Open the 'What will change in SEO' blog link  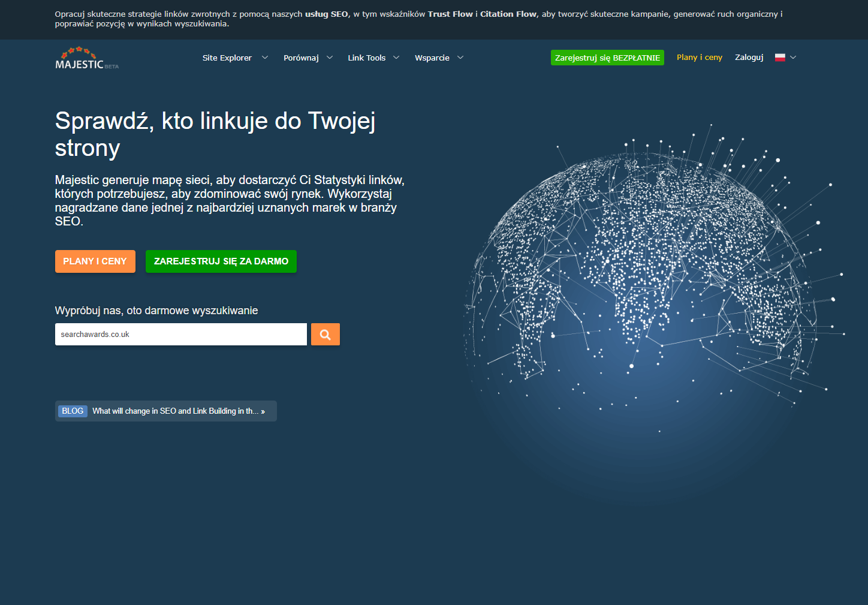pos(179,411)
